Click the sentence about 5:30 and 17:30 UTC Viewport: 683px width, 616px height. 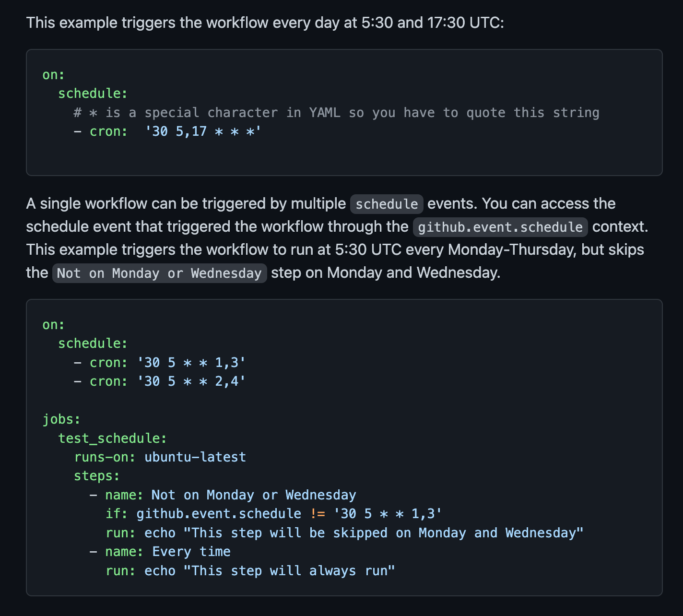[x=265, y=23]
